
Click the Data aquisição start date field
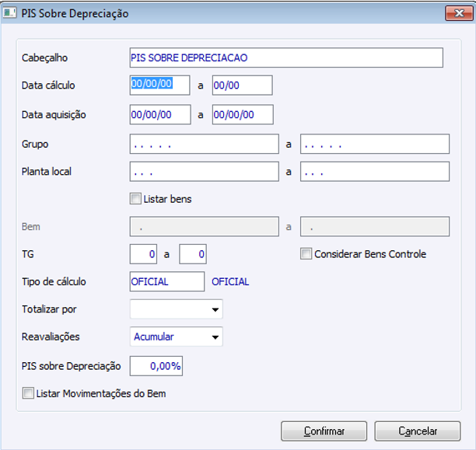[x=159, y=115]
